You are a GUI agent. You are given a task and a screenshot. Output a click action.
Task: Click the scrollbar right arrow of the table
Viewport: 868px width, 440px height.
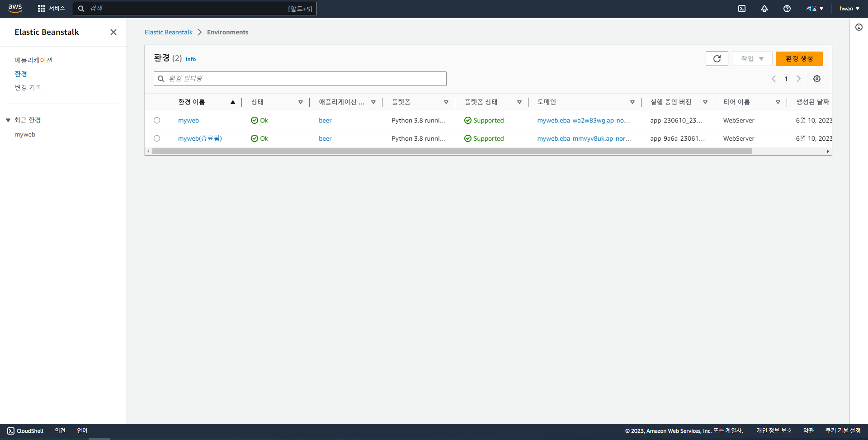[x=828, y=151]
